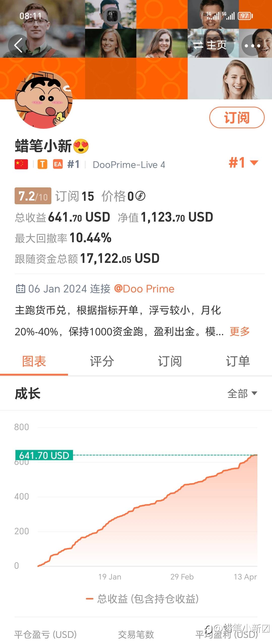This screenshot has width=272, height=644.
Task: Tap the price coin icon
Action: point(140,196)
